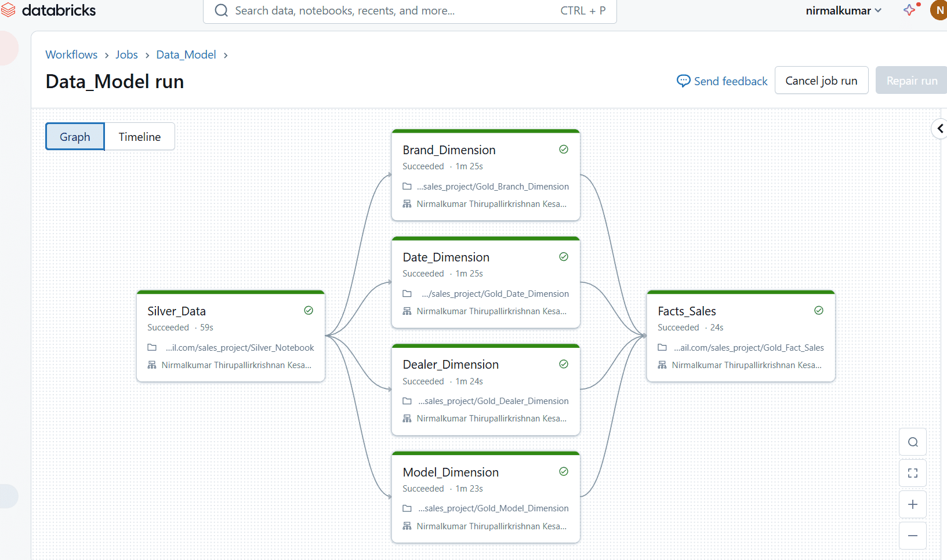Fit graph to screen button
This screenshot has width=947, height=560.
913,473
